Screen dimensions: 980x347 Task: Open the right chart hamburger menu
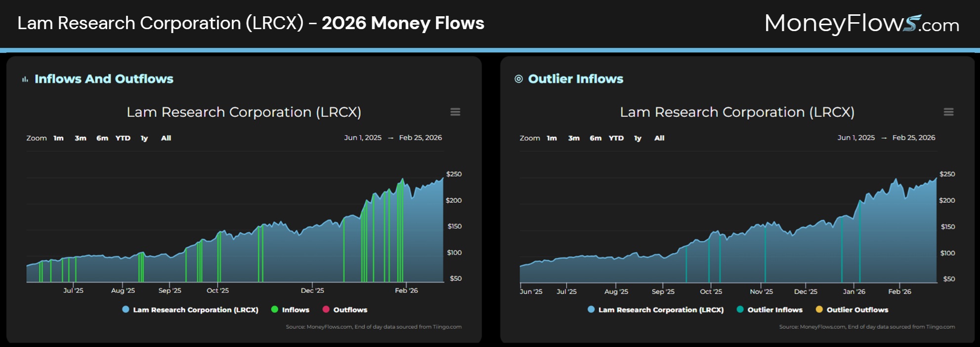pyautogui.click(x=948, y=112)
